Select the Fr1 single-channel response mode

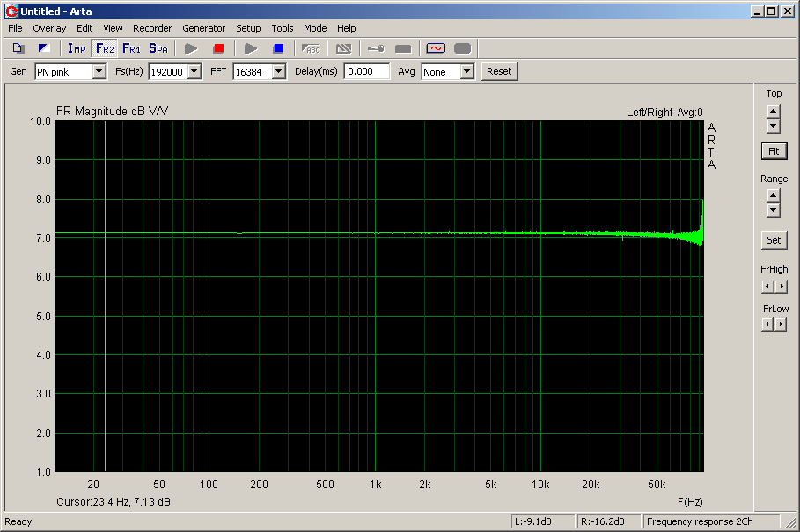click(131, 48)
